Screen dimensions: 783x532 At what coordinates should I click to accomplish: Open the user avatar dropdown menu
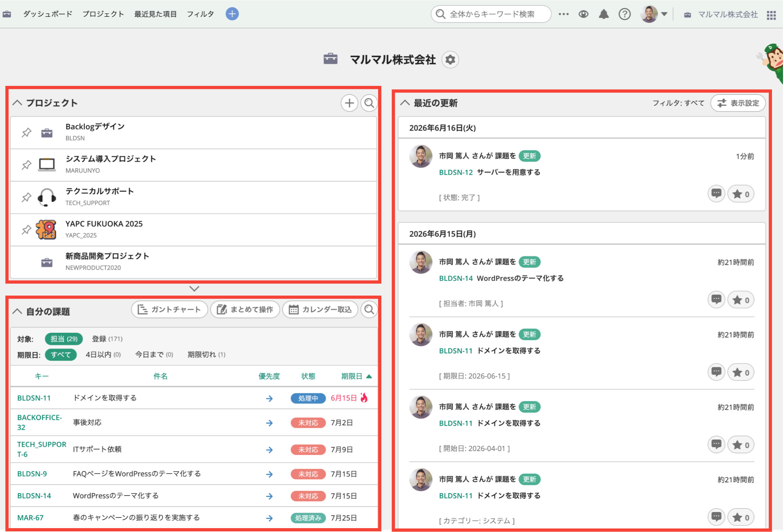[x=654, y=14]
